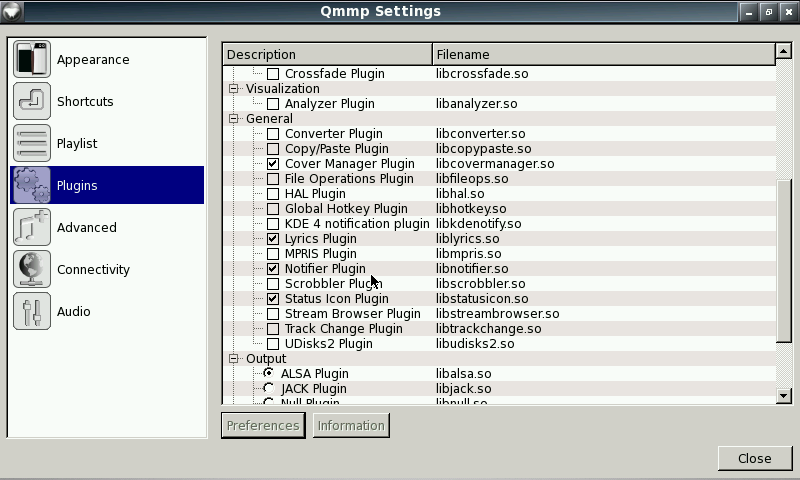The width and height of the screenshot is (800, 480).
Task: Select the ALSA Plugin radio button
Action: click(269, 373)
